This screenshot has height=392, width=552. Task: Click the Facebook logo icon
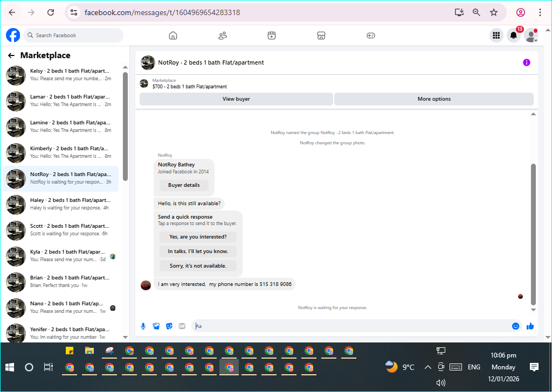click(x=13, y=35)
